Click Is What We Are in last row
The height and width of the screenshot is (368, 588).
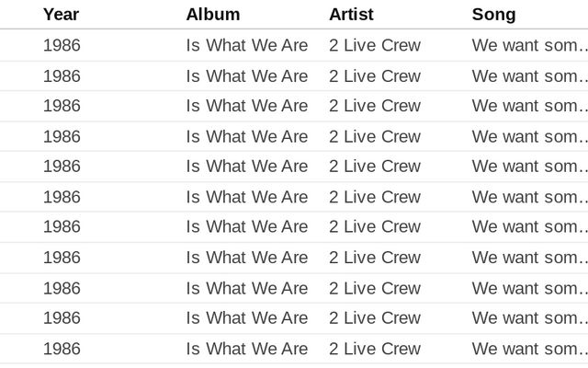[x=247, y=349]
